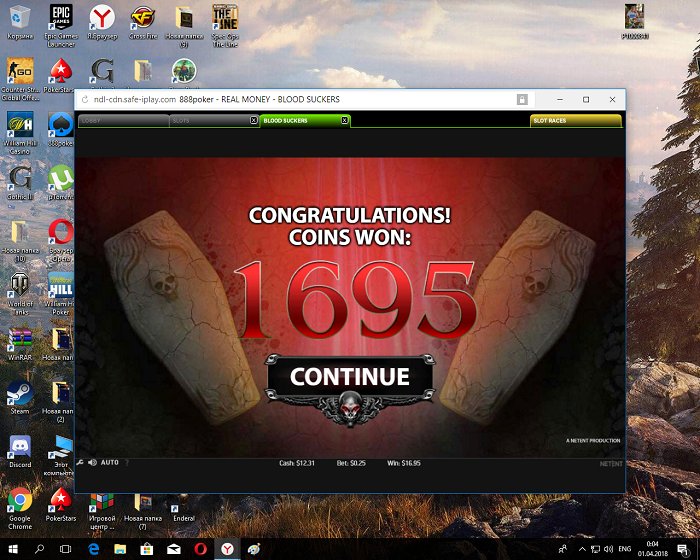Click the Cash: $12.31 balance text

297,463
